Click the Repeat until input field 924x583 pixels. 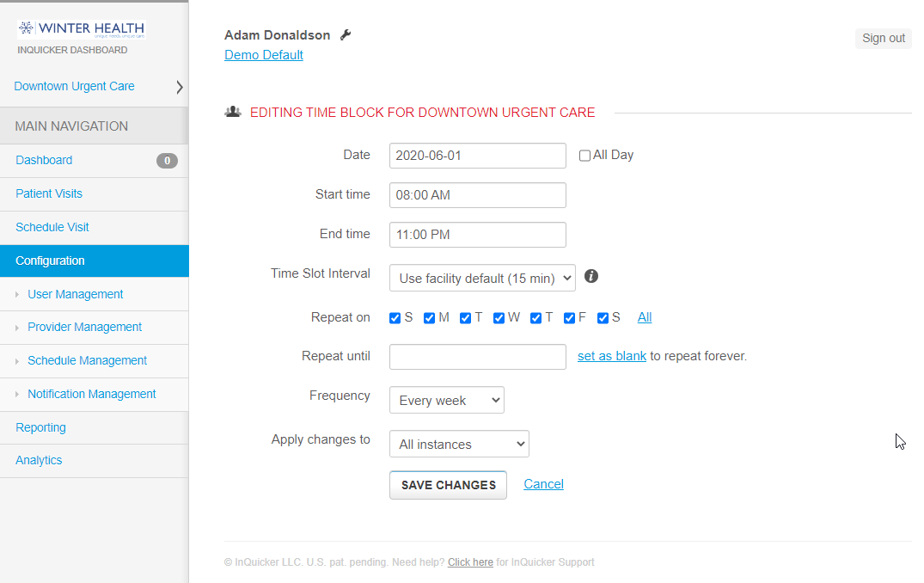(x=477, y=356)
